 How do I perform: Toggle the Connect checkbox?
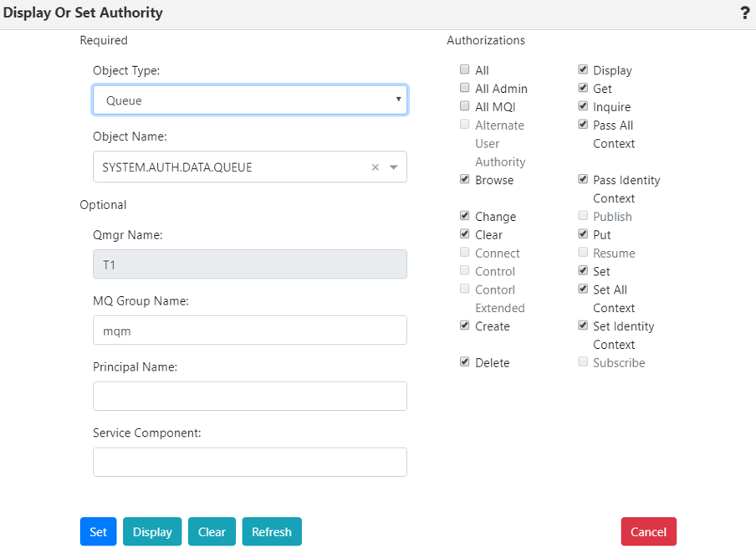tap(465, 253)
